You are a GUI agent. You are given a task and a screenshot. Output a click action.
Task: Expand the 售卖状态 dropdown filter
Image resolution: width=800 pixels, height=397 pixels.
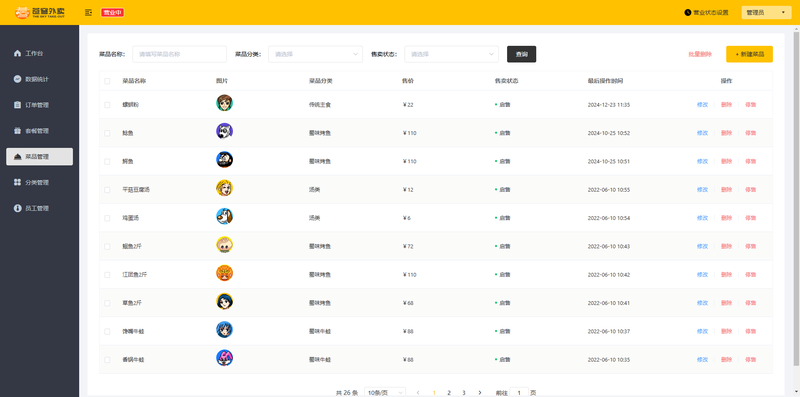[452, 54]
